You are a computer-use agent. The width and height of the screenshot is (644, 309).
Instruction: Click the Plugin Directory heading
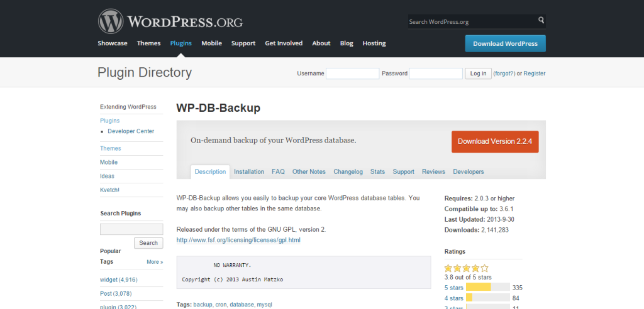point(145,73)
